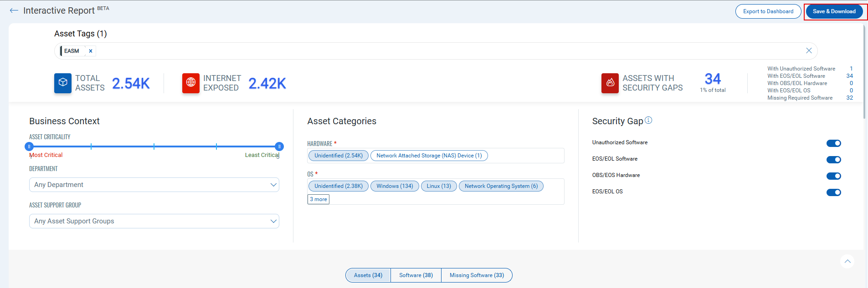The height and width of the screenshot is (288, 868).
Task: Open the Any Asset Support Groups dropdown
Action: tap(154, 221)
